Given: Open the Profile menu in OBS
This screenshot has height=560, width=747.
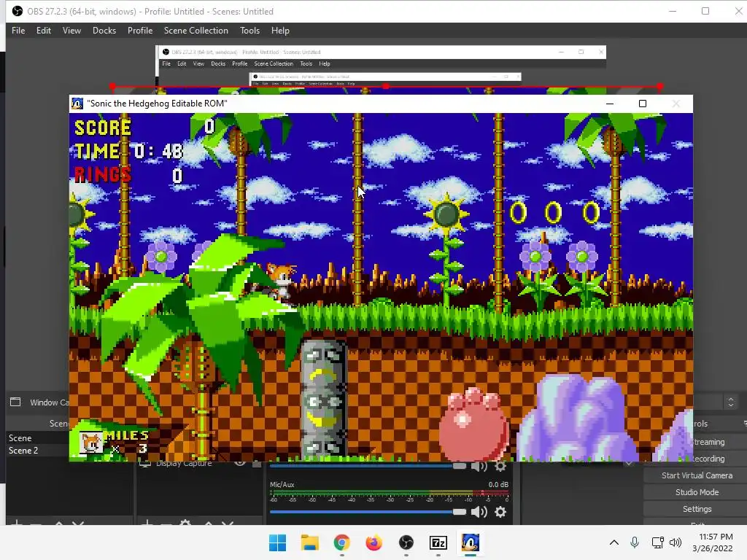Looking at the screenshot, I should click(139, 31).
